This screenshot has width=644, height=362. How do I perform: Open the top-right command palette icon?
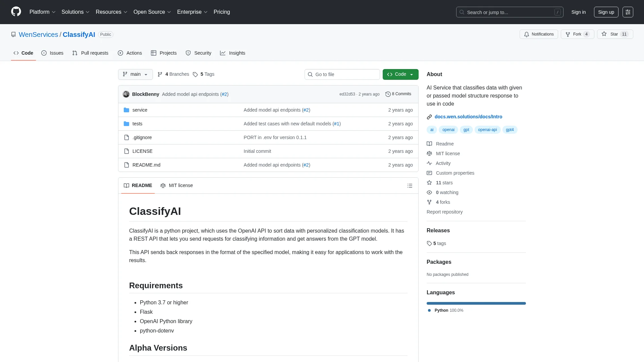[x=628, y=12]
